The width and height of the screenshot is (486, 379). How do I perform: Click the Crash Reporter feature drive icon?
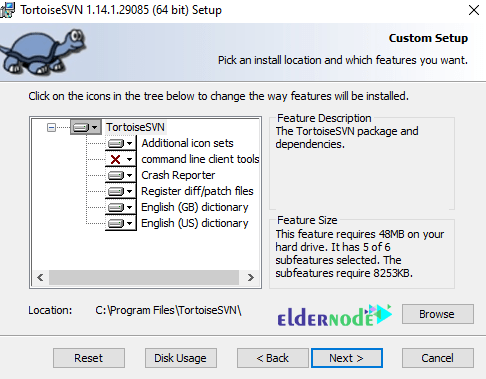pyautogui.click(x=116, y=175)
